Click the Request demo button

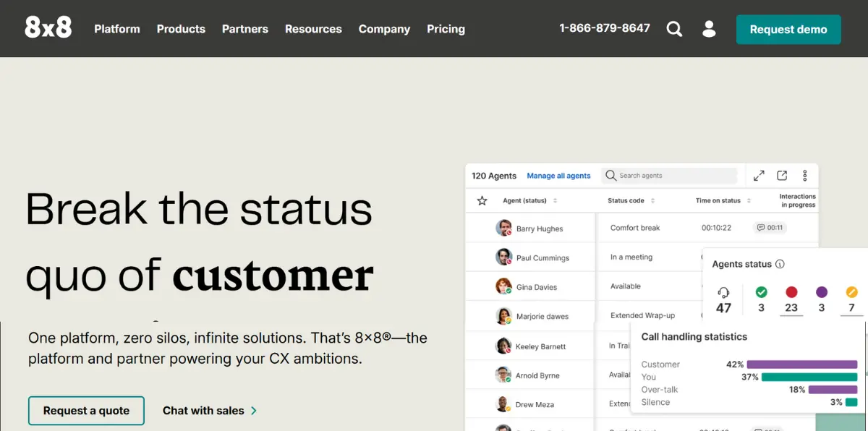click(788, 30)
